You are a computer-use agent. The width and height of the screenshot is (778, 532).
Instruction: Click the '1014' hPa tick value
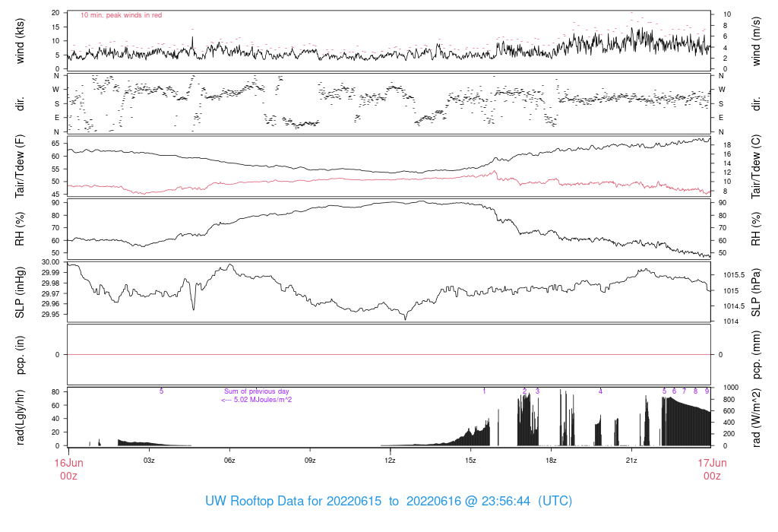730,321
